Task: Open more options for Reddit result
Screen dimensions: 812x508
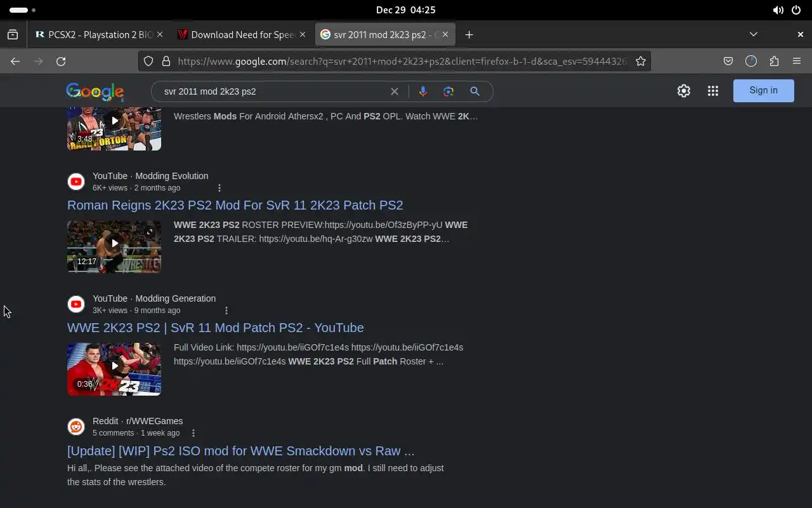Action: 193,433
